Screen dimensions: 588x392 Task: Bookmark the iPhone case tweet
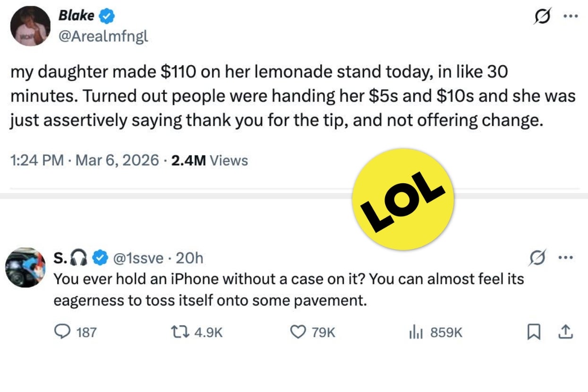pyautogui.click(x=533, y=332)
